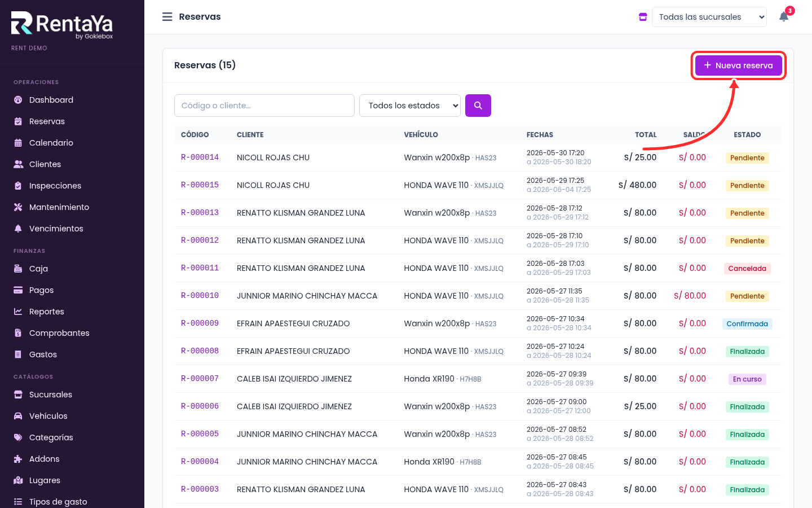Click the Reservas (15) heading
Viewport: 812px width, 508px height.
(x=205, y=65)
